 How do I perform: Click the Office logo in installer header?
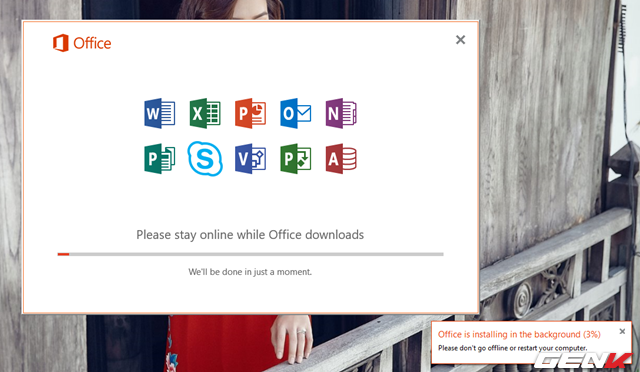(82, 43)
